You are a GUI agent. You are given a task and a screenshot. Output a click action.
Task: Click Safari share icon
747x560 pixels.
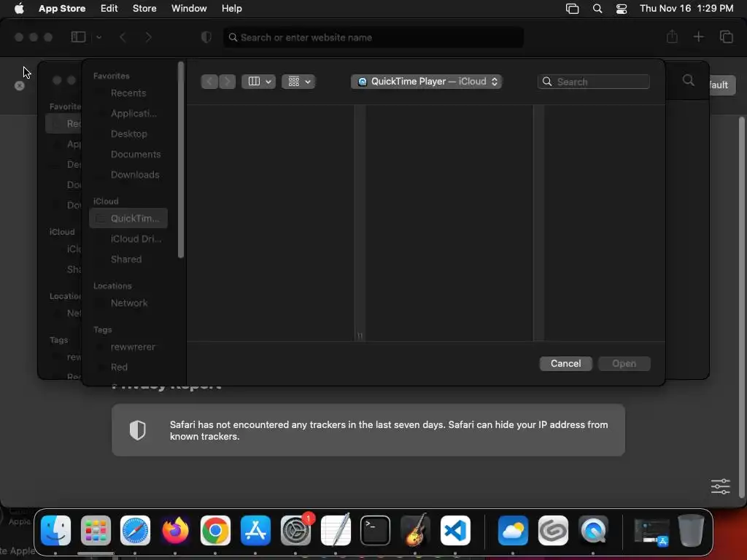(672, 36)
